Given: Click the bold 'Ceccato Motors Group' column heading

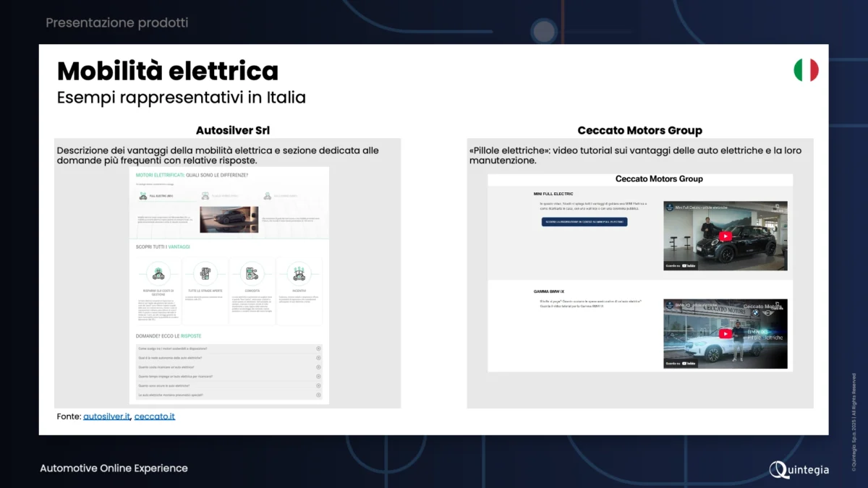Looking at the screenshot, I should [640, 131].
